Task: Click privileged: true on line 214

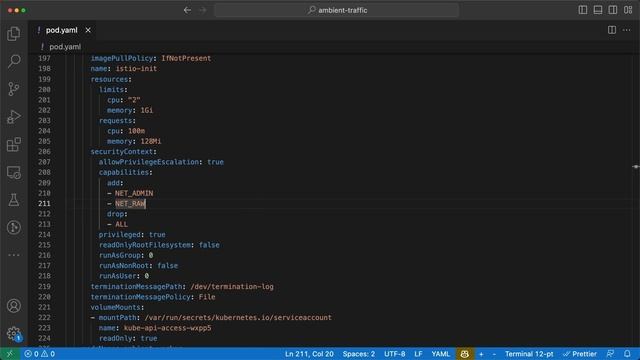Action: point(132,235)
